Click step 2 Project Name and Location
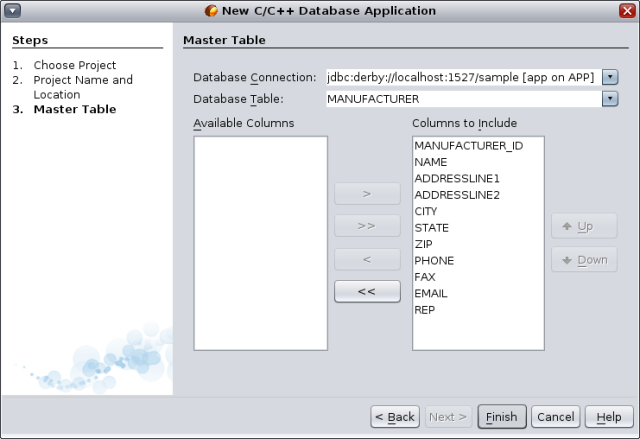This screenshot has height=439, width=640. pos(83,87)
